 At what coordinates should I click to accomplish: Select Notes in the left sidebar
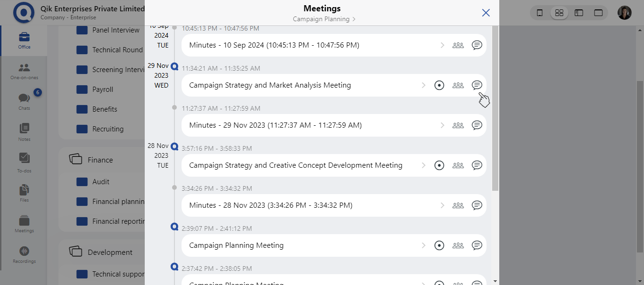coord(24,131)
